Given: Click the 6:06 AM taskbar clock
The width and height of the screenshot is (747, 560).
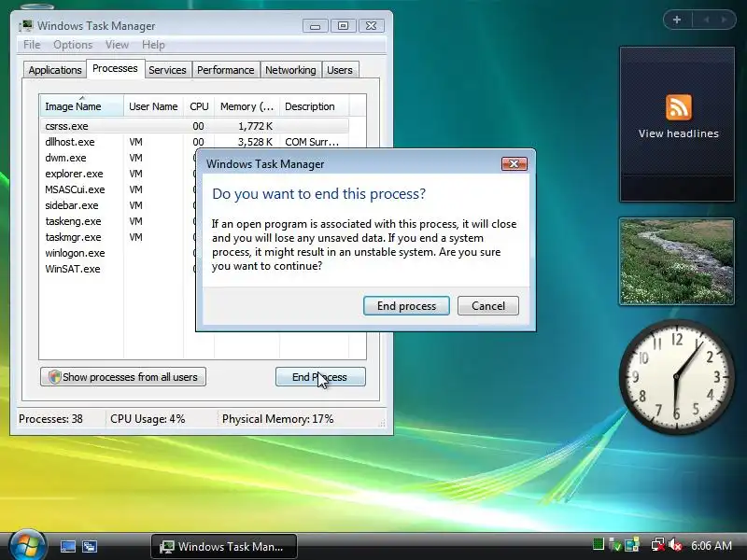Looking at the screenshot, I should [x=712, y=545].
